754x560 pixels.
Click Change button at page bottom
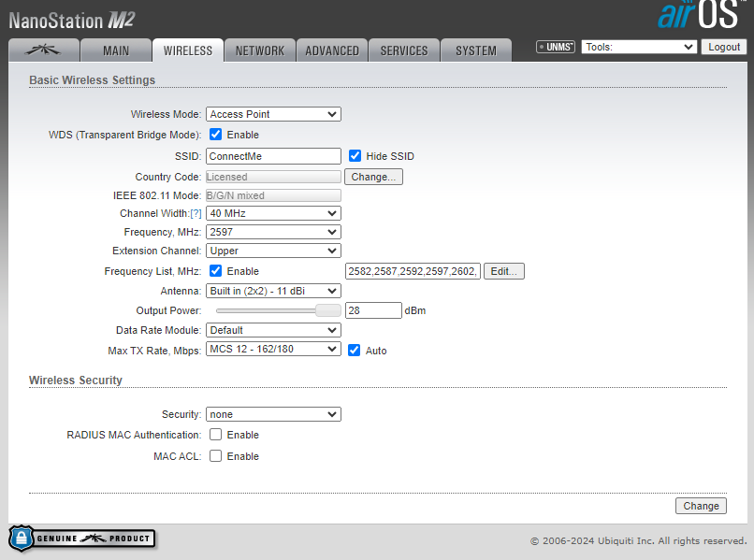(701, 506)
